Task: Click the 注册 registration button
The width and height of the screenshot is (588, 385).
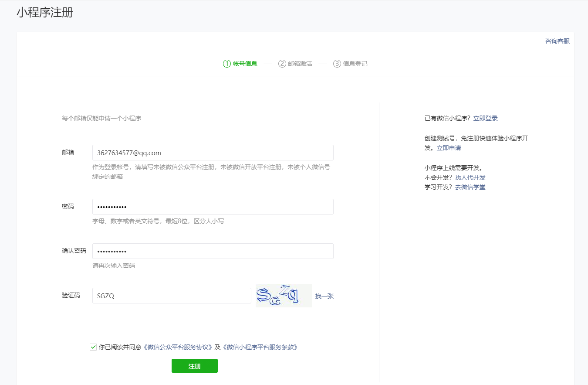Action: coord(194,366)
